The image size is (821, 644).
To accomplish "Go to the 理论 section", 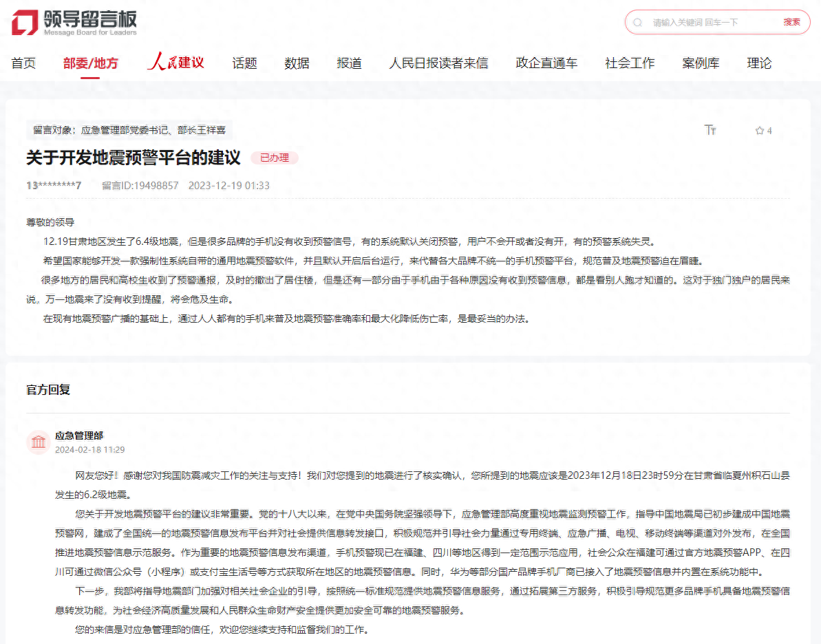I will coord(759,63).
